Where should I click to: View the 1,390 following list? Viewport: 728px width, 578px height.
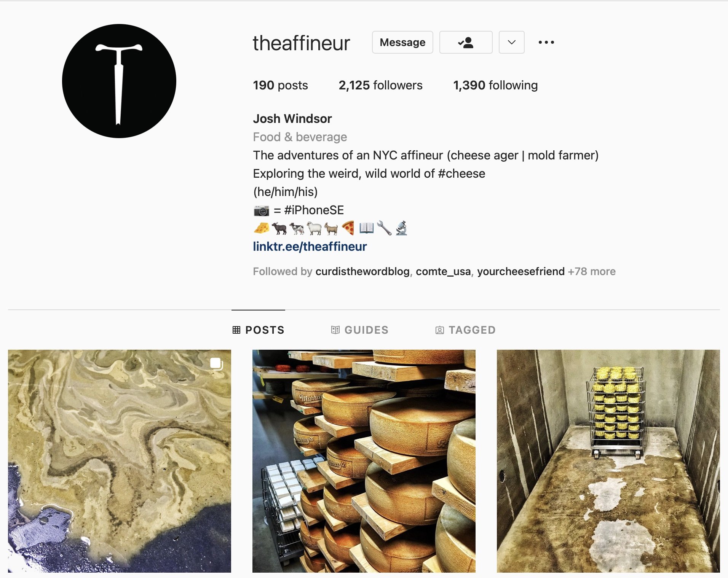pyautogui.click(x=495, y=85)
